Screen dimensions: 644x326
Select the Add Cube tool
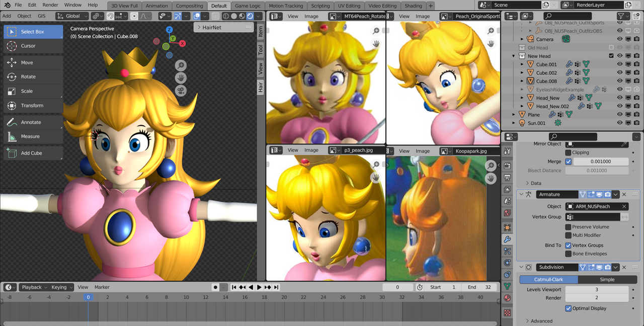coord(33,153)
